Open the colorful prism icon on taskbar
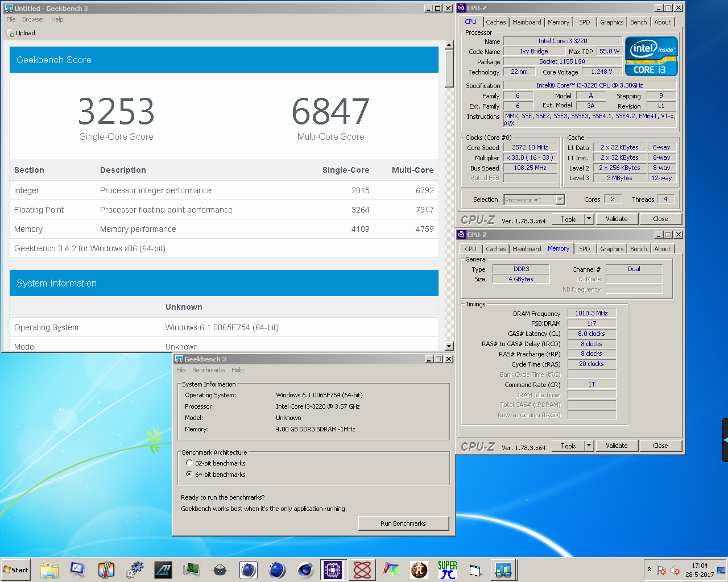 pyautogui.click(x=391, y=569)
